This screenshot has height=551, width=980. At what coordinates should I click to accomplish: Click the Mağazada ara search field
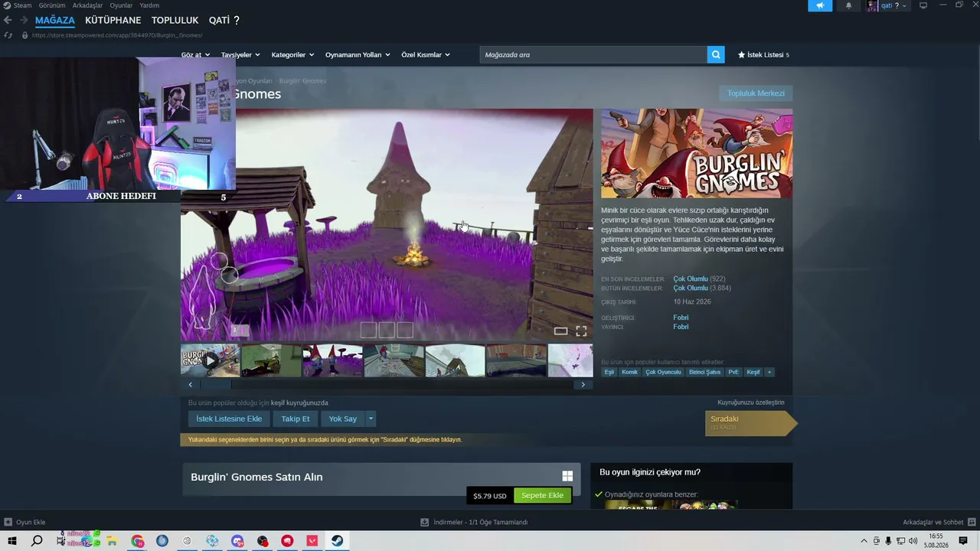[x=593, y=54]
